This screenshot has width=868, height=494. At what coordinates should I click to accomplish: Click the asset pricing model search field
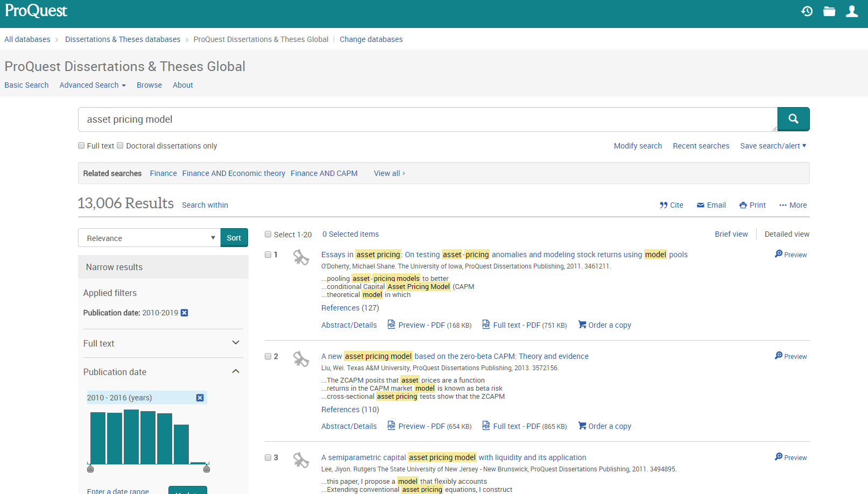pyautogui.click(x=427, y=119)
